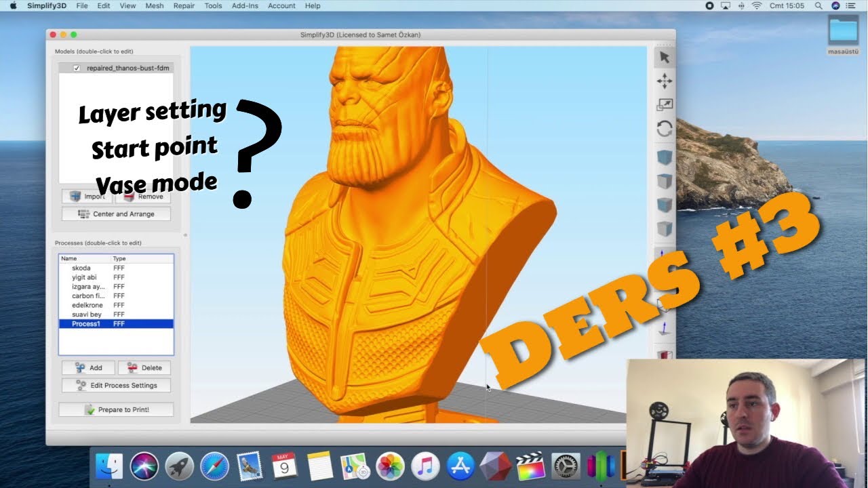Toggle repaired_thanos-bust-fdm model checkbox

[77, 68]
